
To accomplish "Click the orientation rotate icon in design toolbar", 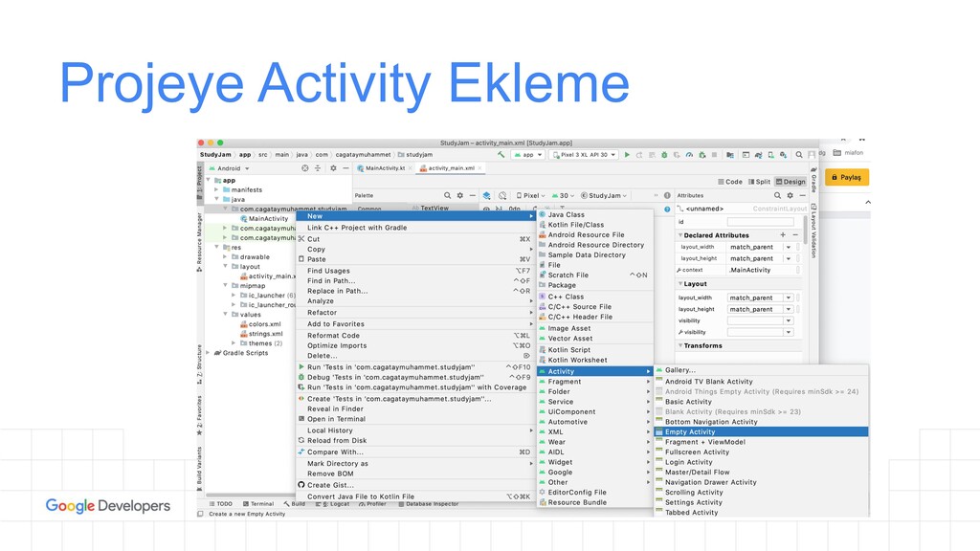I will [502, 195].
